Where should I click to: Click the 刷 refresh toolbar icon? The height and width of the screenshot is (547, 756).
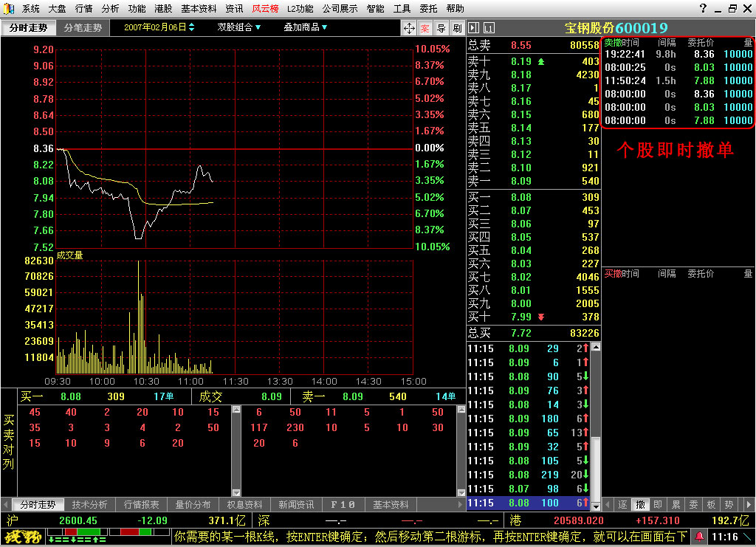457,28
